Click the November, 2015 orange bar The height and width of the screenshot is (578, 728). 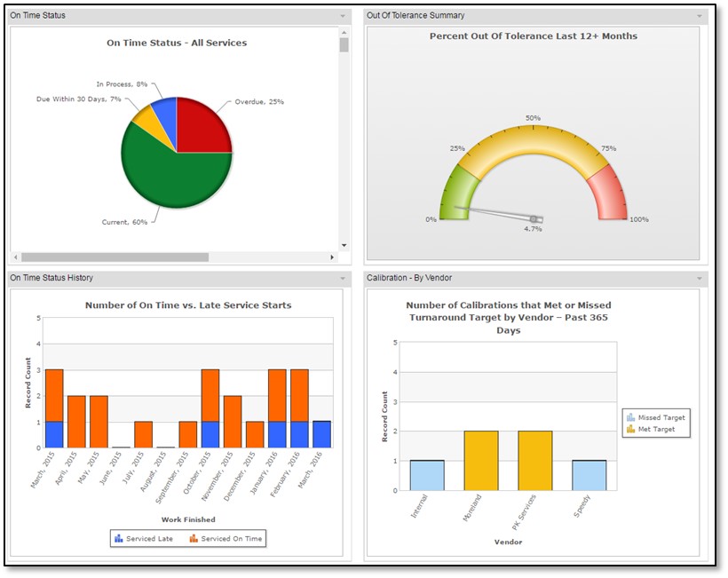coord(233,422)
